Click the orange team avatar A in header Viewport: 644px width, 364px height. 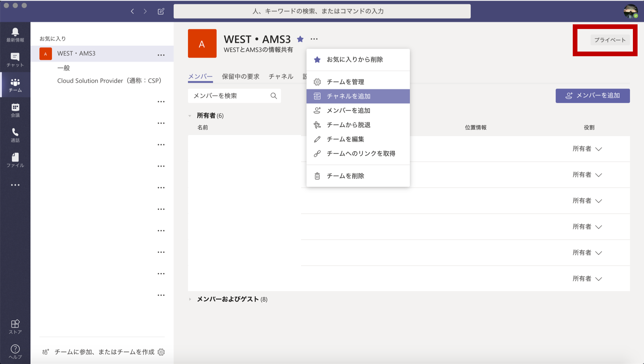[202, 43]
